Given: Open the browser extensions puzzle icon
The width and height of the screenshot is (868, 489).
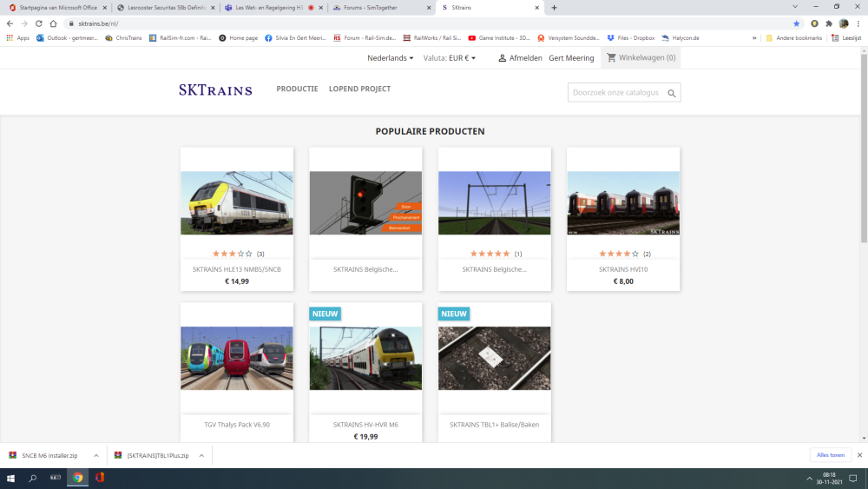Looking at the screenshot, I should 829,23.
